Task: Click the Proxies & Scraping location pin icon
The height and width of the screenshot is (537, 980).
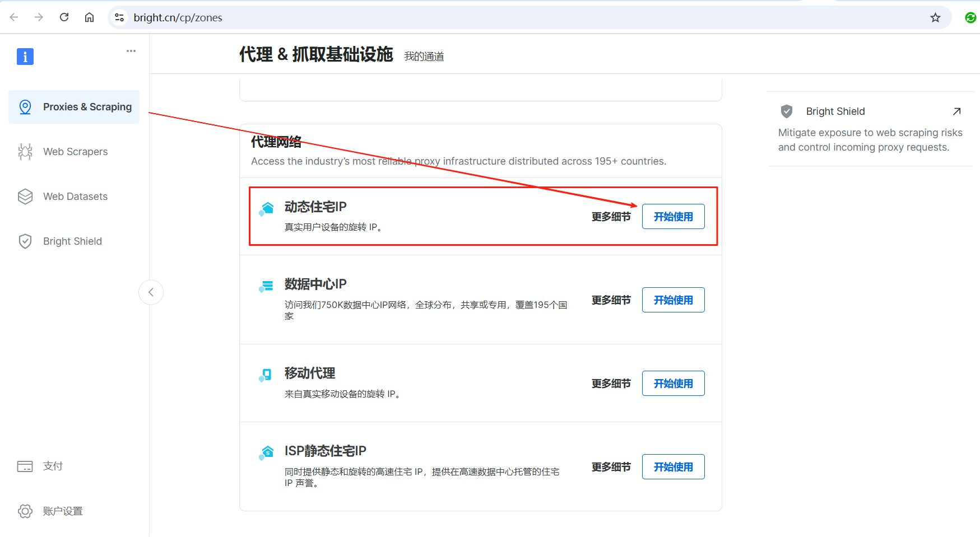Action: coord(25,107)
